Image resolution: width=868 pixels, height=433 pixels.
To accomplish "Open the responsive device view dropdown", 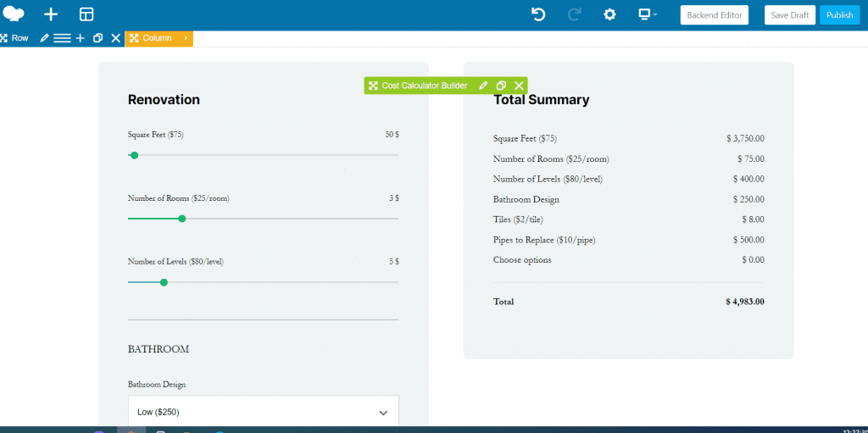I will [648, 15].
